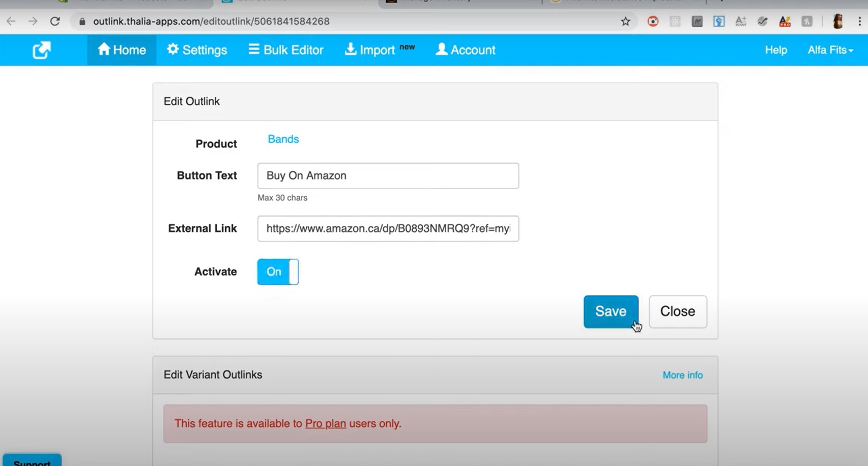Open the browser profile avatar menu
868x466 pixels.
click(838, 21)
